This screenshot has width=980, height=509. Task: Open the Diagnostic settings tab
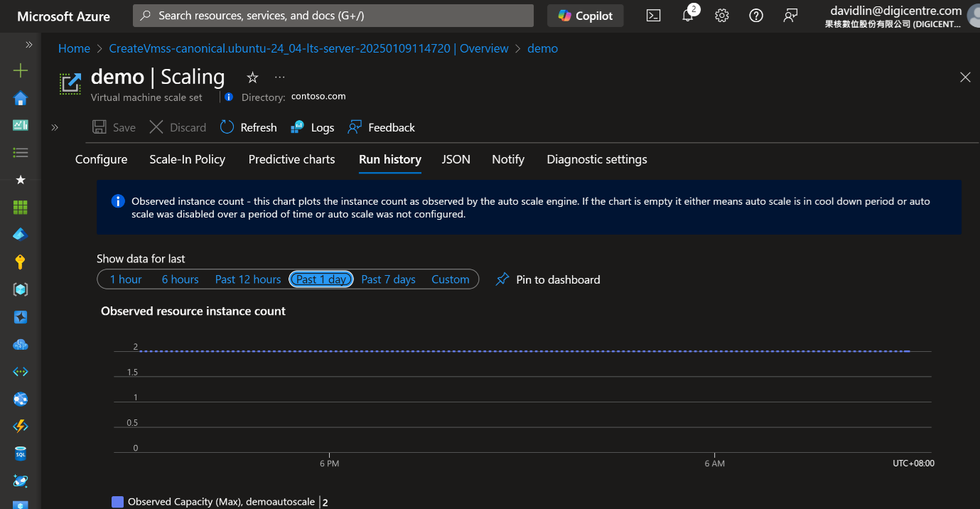pyautogui.click(x=596, y=159)
